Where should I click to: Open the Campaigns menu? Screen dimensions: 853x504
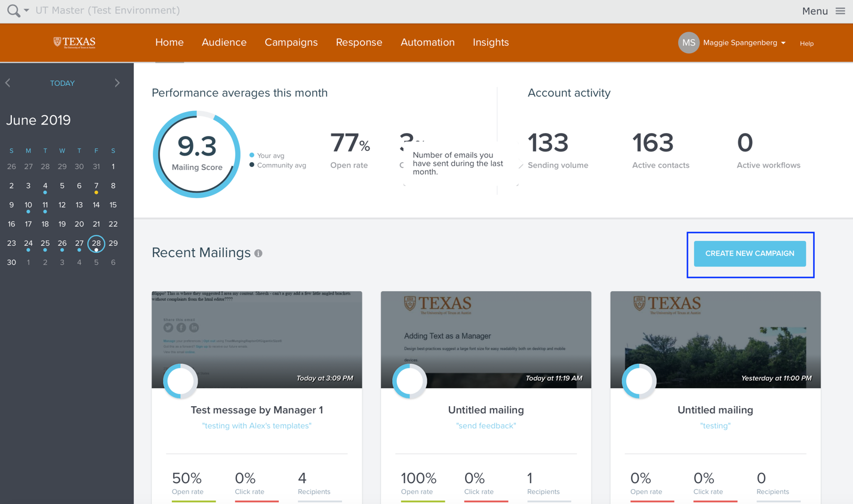pyautogui.click(x=291, y=42)
